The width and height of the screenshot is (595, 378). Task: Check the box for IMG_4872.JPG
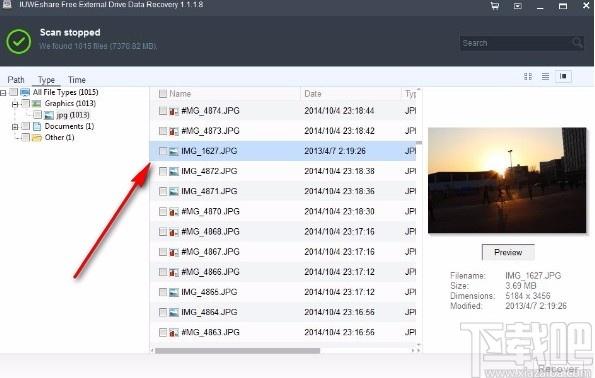(x=163, y=171)
